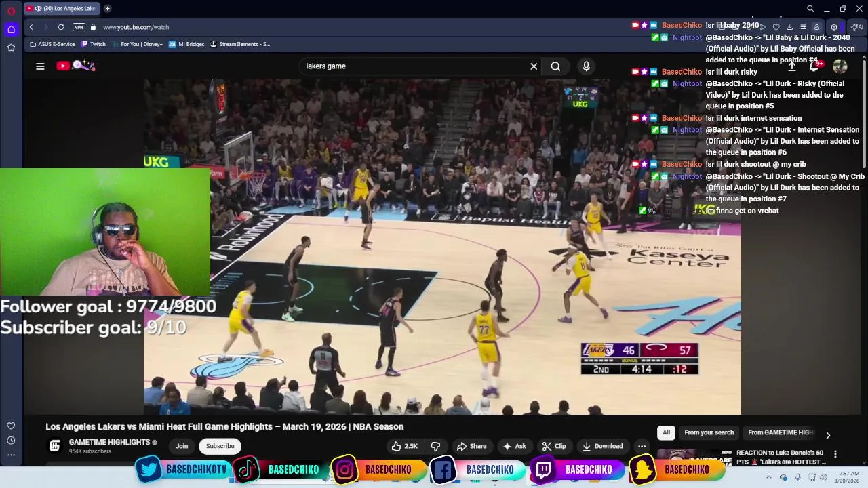The height and width of the screenshot is (488, 868).
Task: Select the Los Angeles Lakers YouTube tab
Action: tap(62, 9)
